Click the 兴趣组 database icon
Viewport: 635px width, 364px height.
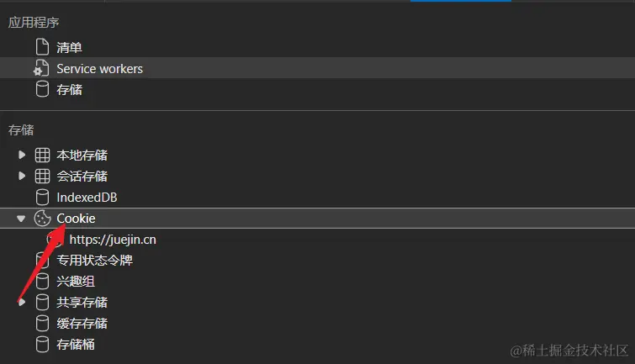coord(42,282)
